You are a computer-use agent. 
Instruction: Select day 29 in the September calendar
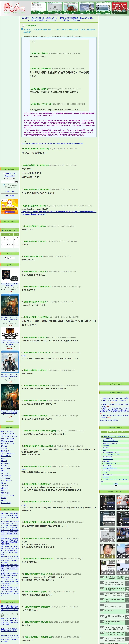2,247
